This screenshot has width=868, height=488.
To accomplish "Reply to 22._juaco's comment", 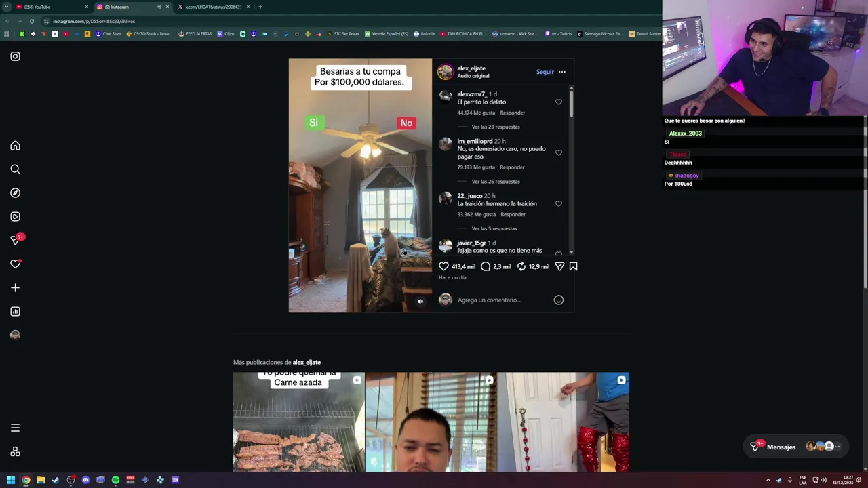I will point(513,214).
